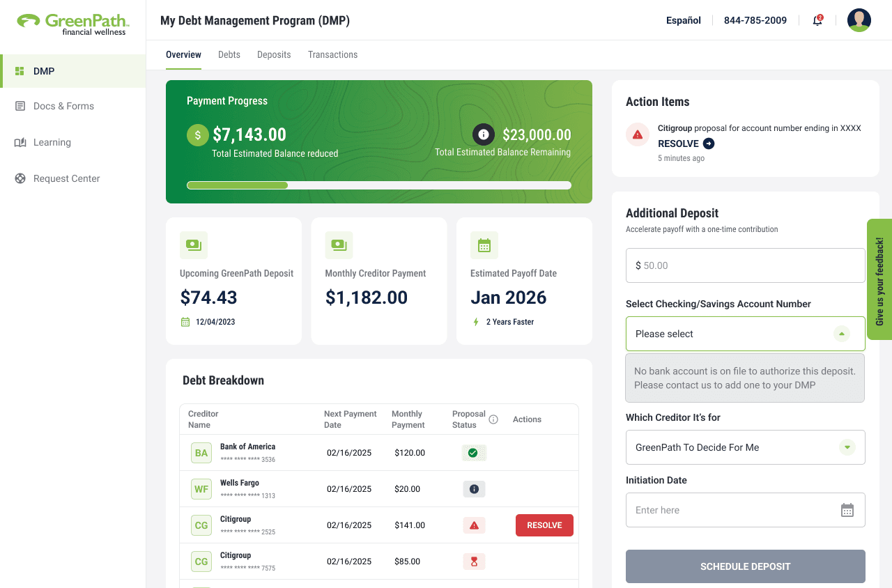Click the Request Center lifebuoy icon
Viewport: 892px width, 588px height.
[20, 178]
